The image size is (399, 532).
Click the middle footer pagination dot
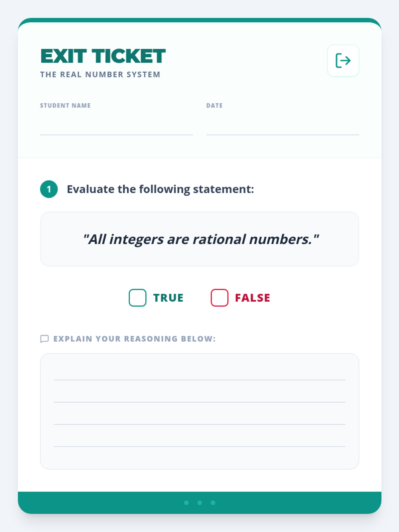(199, 503)
